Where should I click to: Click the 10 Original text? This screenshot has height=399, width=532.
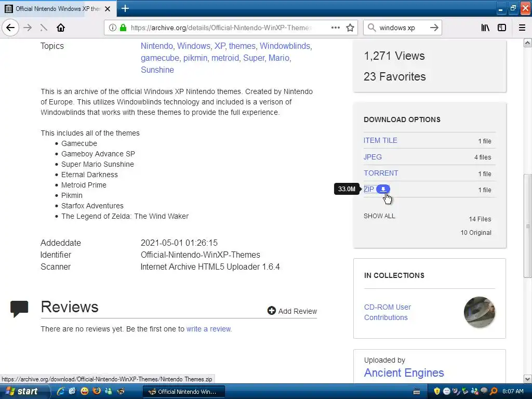point(476,233)
